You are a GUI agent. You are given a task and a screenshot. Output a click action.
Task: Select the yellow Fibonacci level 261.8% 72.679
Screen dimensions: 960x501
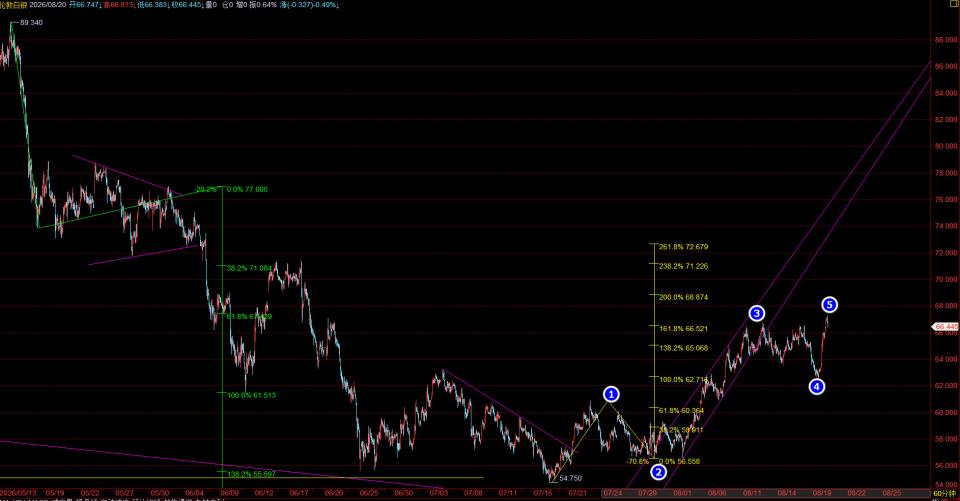pyautogui.click(x=683, y=247)
